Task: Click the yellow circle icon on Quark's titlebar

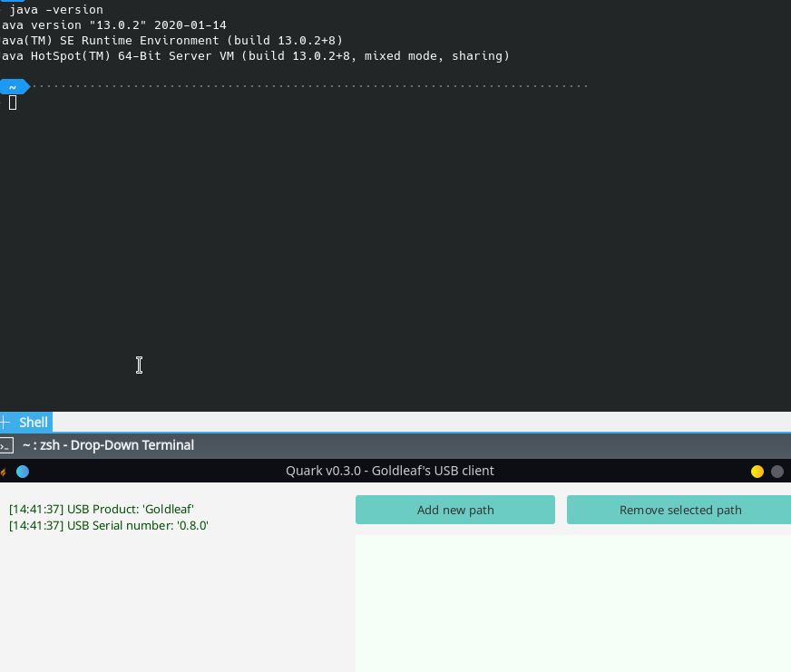Action: point(757,472)
